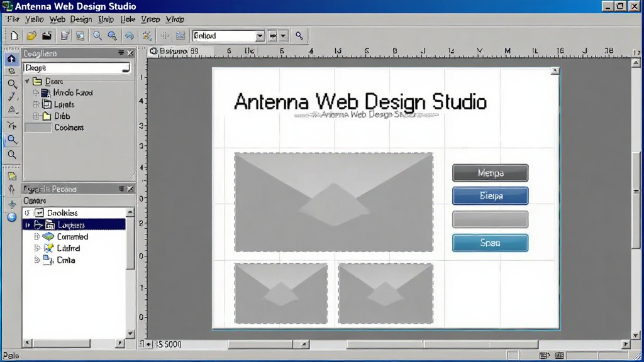This screenshot has width=644, height=362.
Task: Expand the Larets tree node
Action: tap(36, 104)
